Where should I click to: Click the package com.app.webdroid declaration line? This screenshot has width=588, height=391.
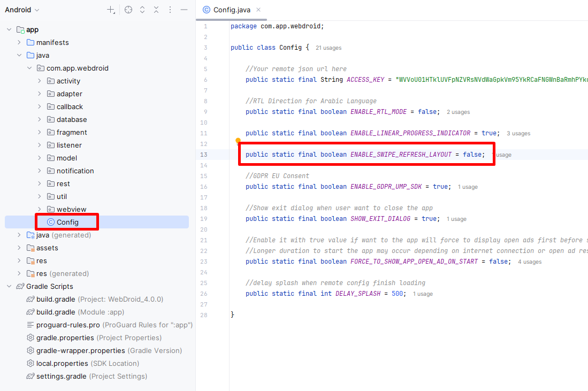coord(277,26)
